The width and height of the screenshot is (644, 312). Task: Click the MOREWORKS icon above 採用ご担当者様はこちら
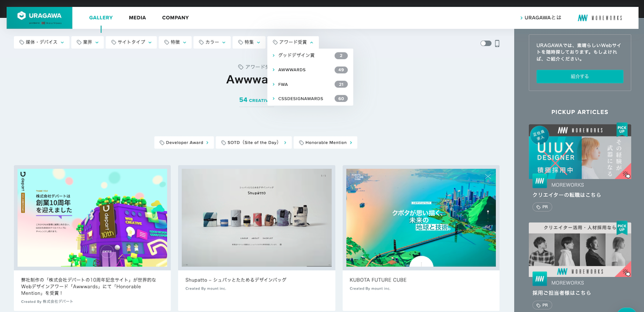pyautogui.click(x=540, y=279)
